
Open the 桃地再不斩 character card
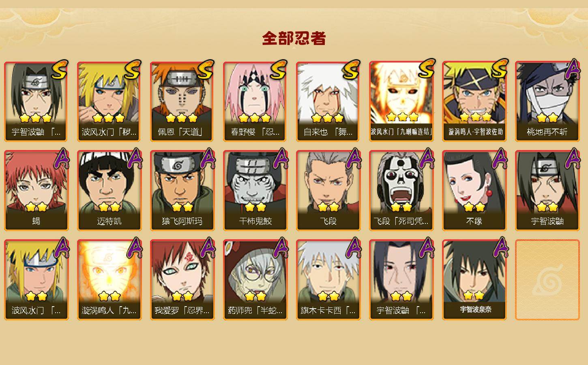pos(547,101)
